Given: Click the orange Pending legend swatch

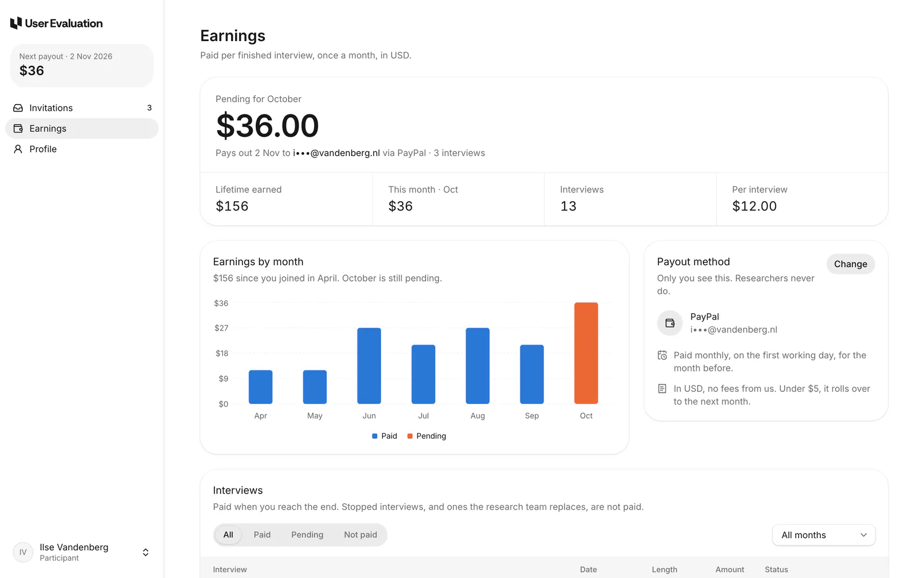Looking at the screenshot, I should [x=410, y=436].
